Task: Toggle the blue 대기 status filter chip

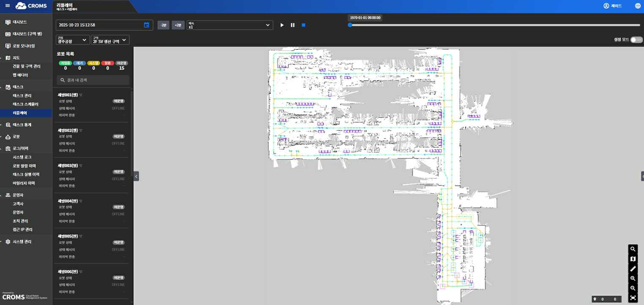Action: pyautogui.click(x=79, y=63)
